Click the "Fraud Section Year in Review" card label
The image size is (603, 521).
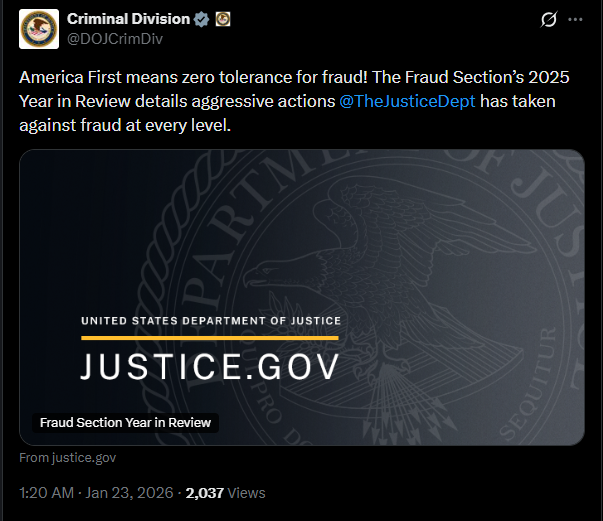click(125, 422)
